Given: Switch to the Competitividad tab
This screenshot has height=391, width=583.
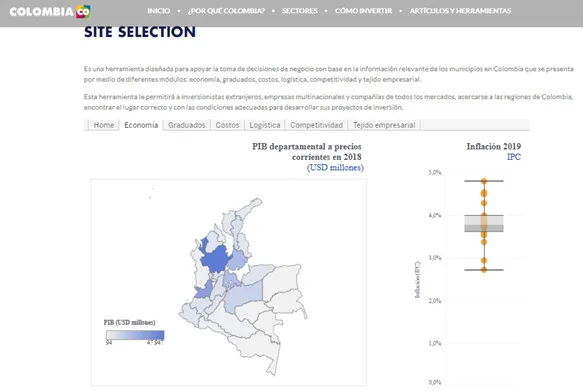Looking at the screenshot, I should [x=316, y=125].
